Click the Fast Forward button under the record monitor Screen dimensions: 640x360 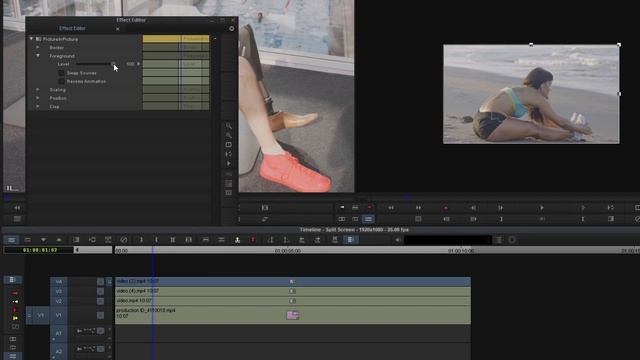(418, 208)
